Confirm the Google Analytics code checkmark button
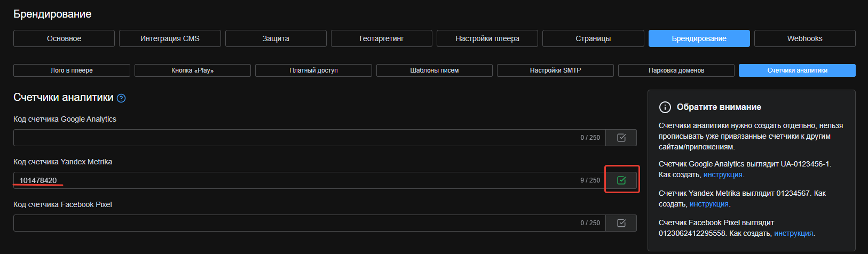Image resolution: width=868 pixels, height=254 pixels. (621, 138)
